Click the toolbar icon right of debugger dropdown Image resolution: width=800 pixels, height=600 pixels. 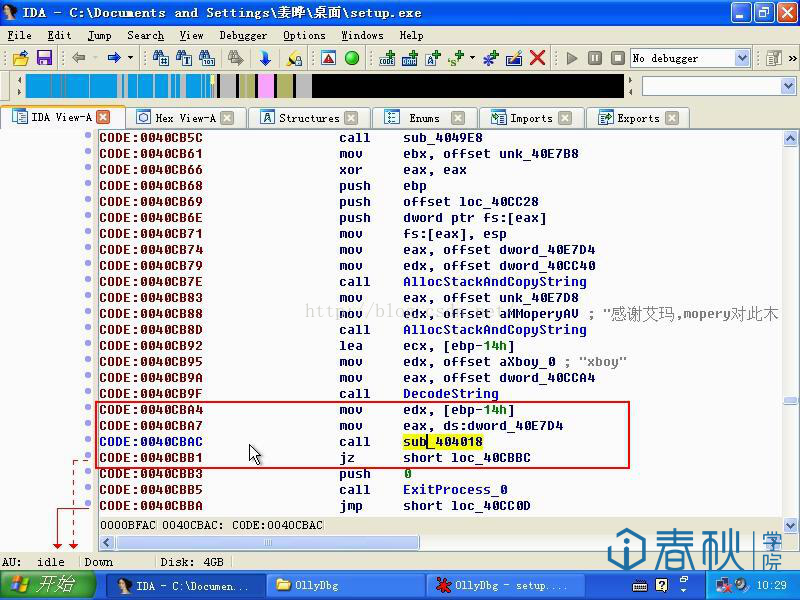pyautogui.click(x=774, y=58)
